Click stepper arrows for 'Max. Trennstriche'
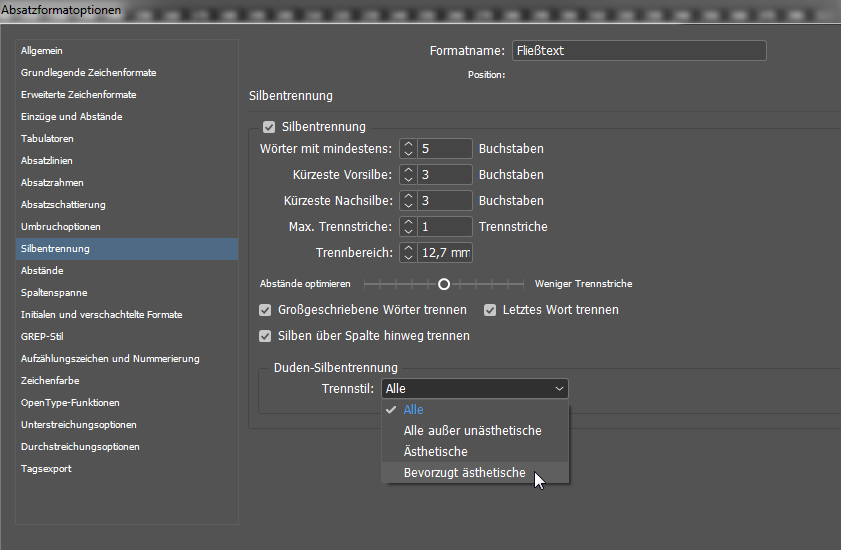This screenshot has width=841, height=550. click(x=407, y=227)
